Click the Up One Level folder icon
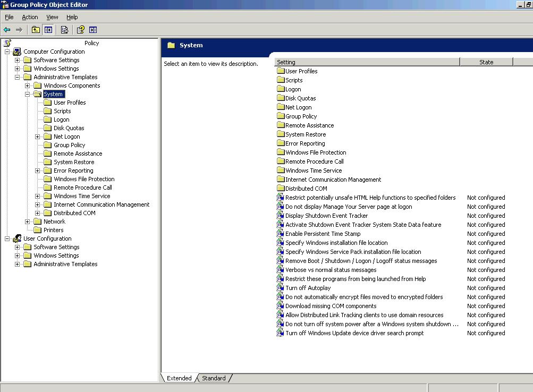 pyautogui.click(x=36, y=30)
